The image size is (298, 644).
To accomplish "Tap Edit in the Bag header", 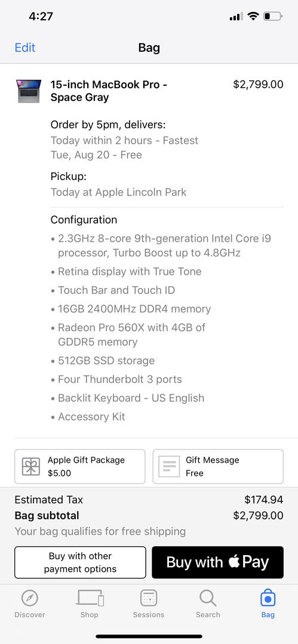I will (24, 48).
